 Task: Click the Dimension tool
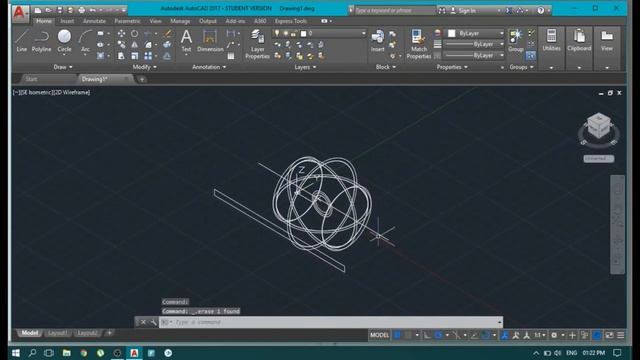[x=210, y=41]
